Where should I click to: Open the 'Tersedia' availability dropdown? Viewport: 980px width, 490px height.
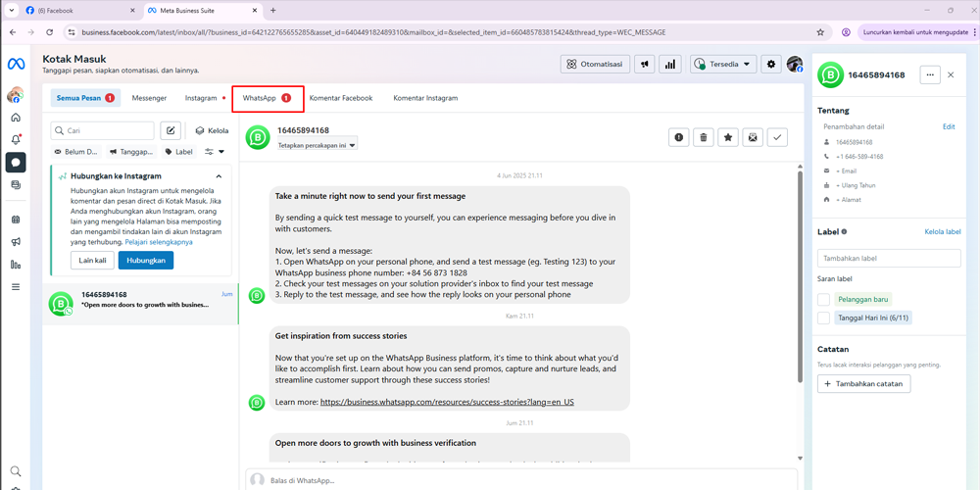pyautogui.click(x=722, y=65)
